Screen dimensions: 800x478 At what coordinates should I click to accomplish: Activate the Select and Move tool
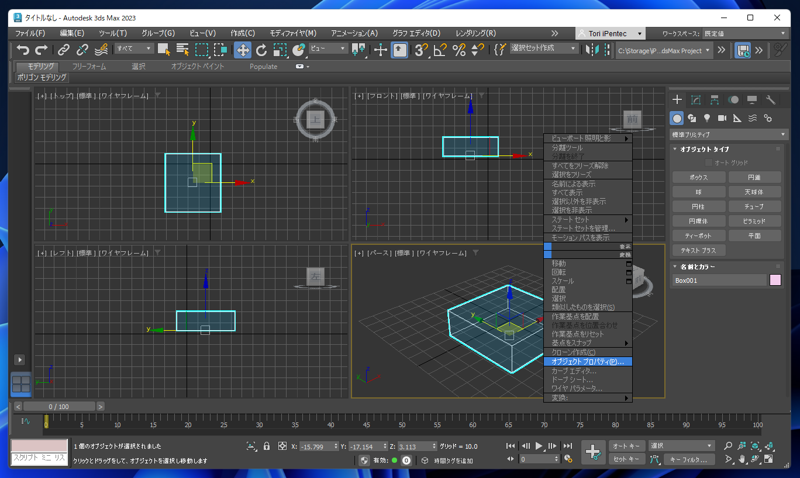pyautogui.click(x=242, y=49)
